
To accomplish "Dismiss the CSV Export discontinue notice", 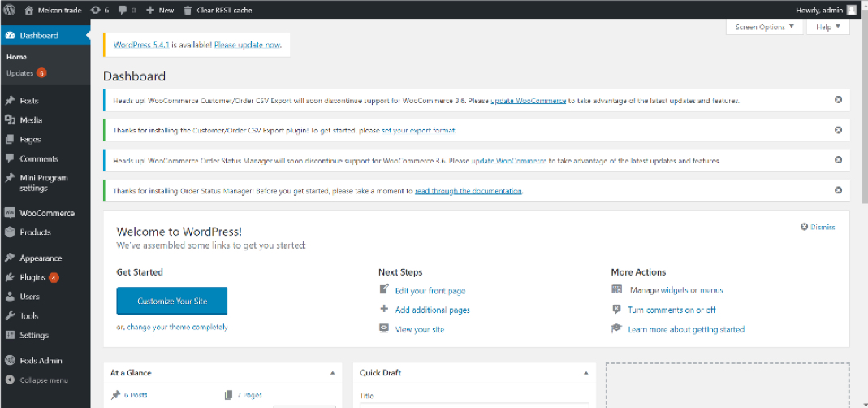I will [x=838, y=100].
